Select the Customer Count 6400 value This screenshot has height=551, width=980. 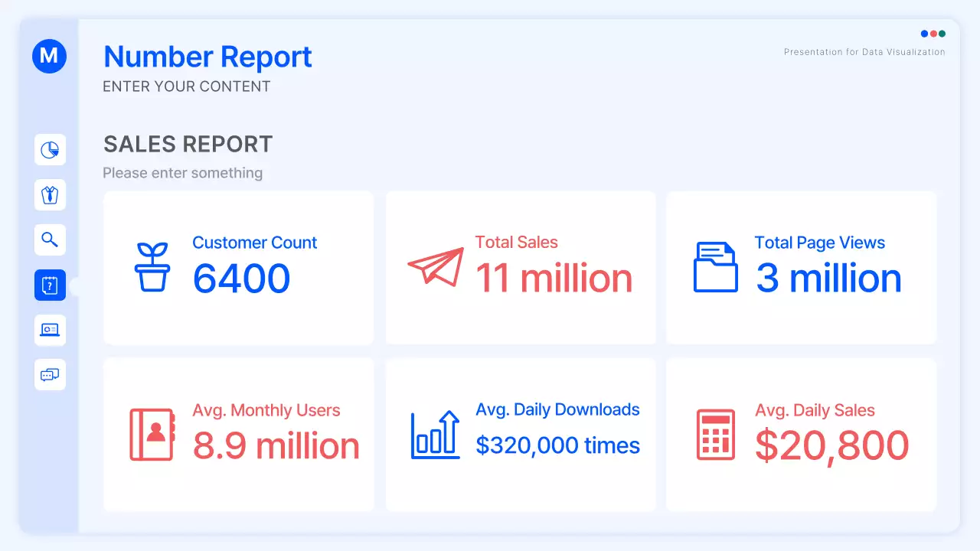[241, 279]
